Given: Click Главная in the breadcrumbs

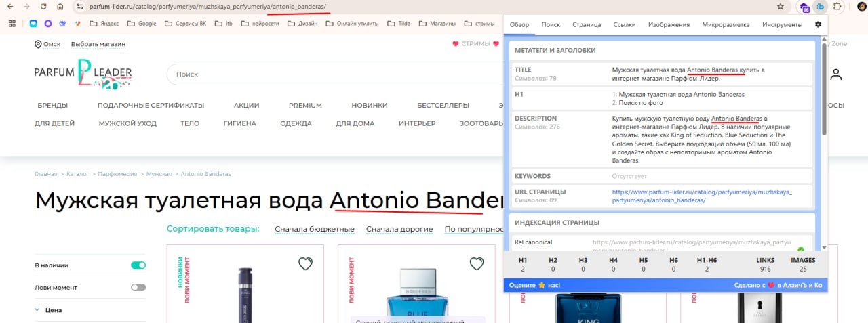Looking at the screenshot, I should click(x=46, y=174).
